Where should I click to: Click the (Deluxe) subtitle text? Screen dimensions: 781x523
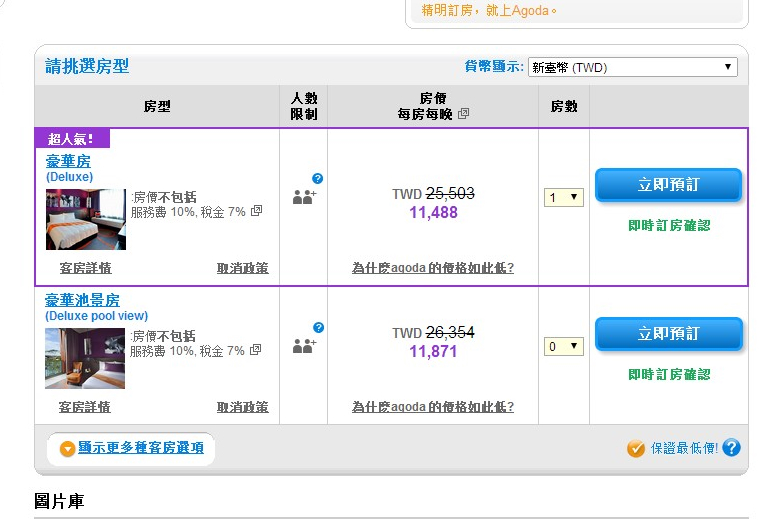[x=70, y=177]
